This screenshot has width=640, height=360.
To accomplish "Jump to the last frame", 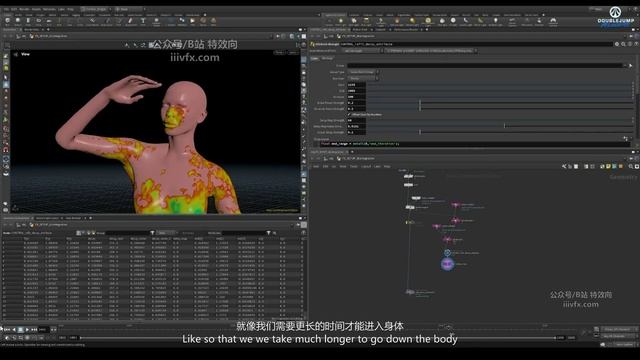I will [34, 329].
